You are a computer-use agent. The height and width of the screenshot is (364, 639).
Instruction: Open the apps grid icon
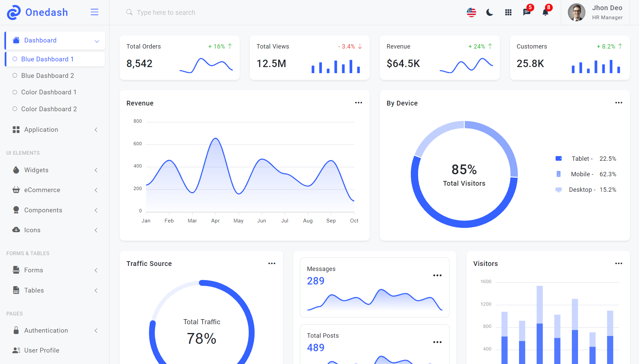[508, 12]
